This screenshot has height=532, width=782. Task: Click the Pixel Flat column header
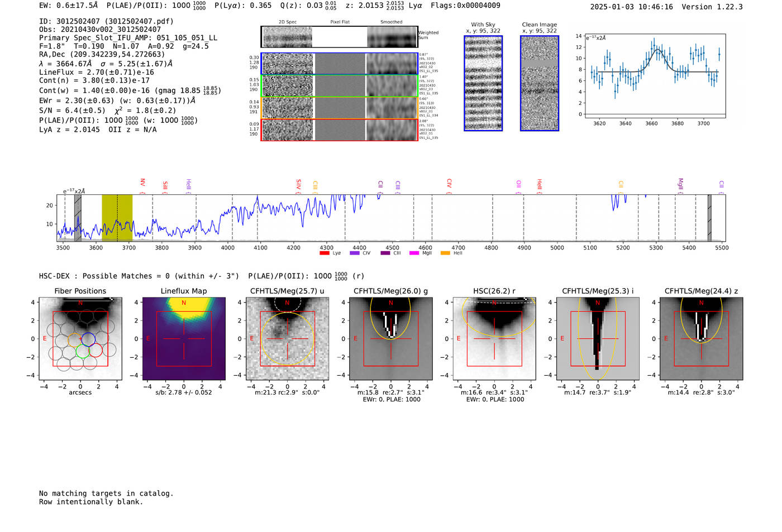(340, 22)
